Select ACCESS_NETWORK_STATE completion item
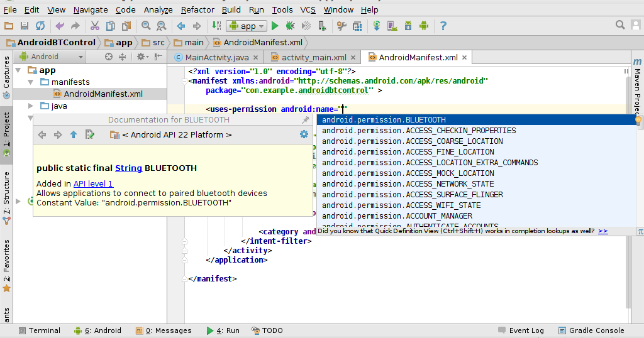 point(477,184)
